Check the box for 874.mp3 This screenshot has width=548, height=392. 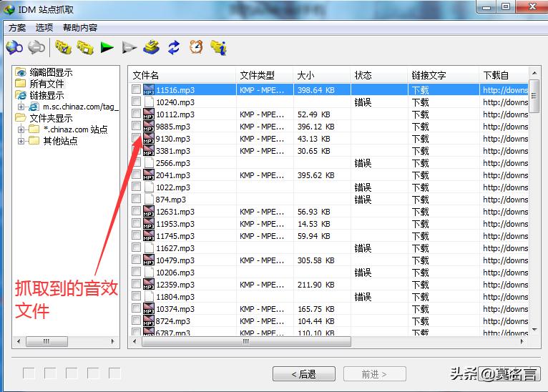click(137, 199)
